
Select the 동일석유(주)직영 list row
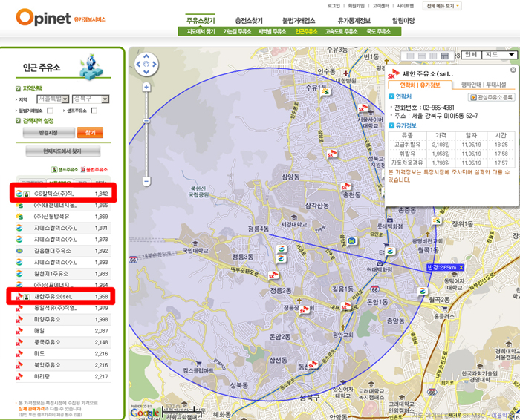point(63,308)
